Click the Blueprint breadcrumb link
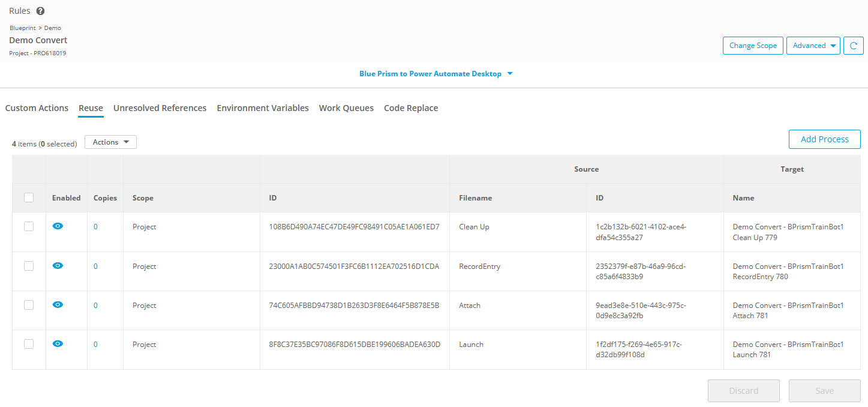Screen dimensions: 868x407 coord(22,28)
